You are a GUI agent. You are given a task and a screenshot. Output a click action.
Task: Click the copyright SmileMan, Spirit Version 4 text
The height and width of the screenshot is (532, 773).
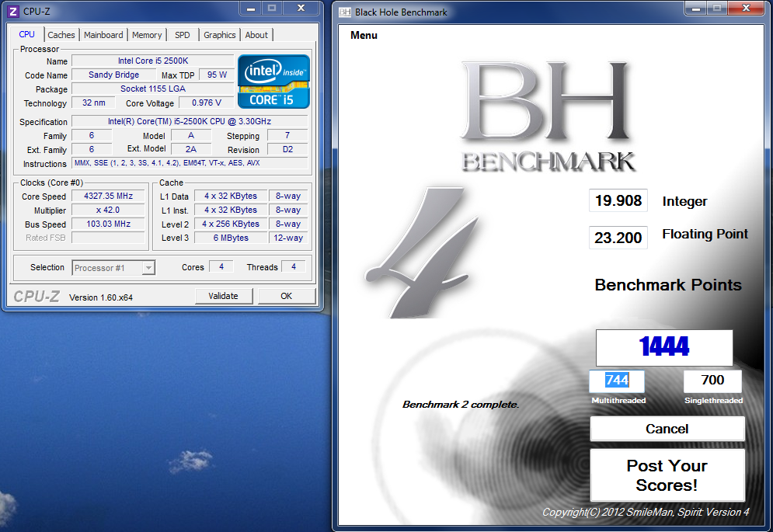point(646,513)
